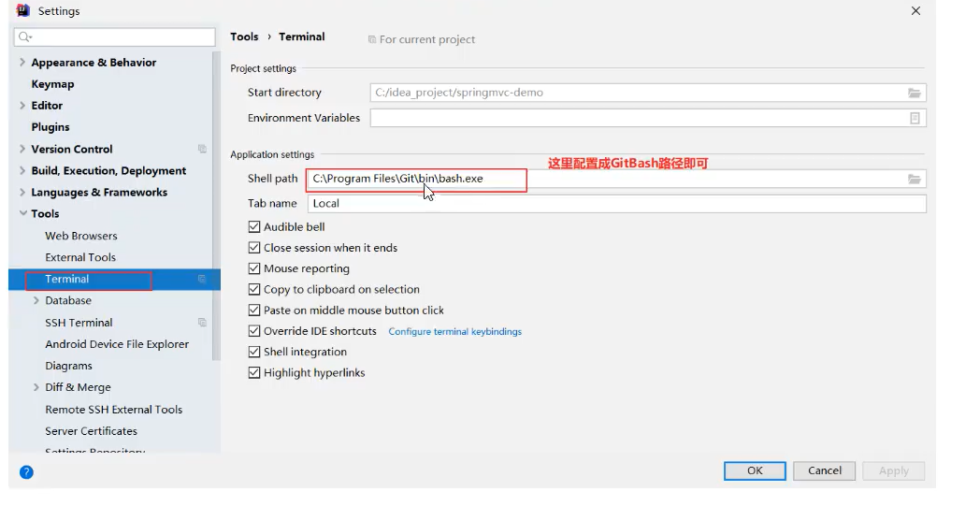The height and width of the screenshot is (506, 980).
Task: Click the project-level icon beside Version Control
Action: 202,149
